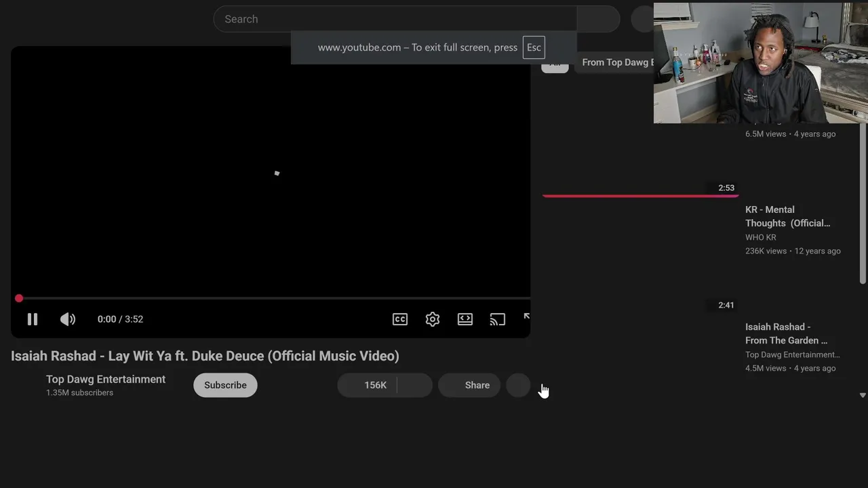
Task: Open 'KR - Mental Thoughts (Official…' video
Action: click(787, 216)
